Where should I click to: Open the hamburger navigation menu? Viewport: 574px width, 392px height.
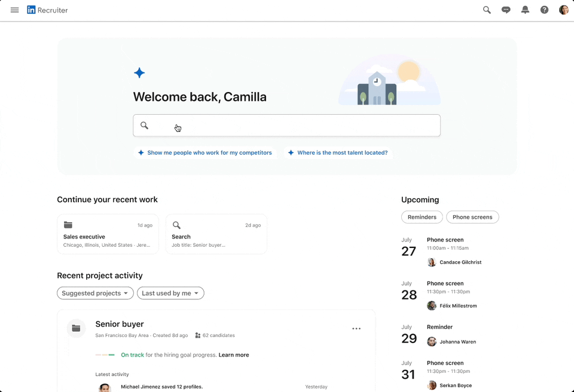tap(14, 10)
